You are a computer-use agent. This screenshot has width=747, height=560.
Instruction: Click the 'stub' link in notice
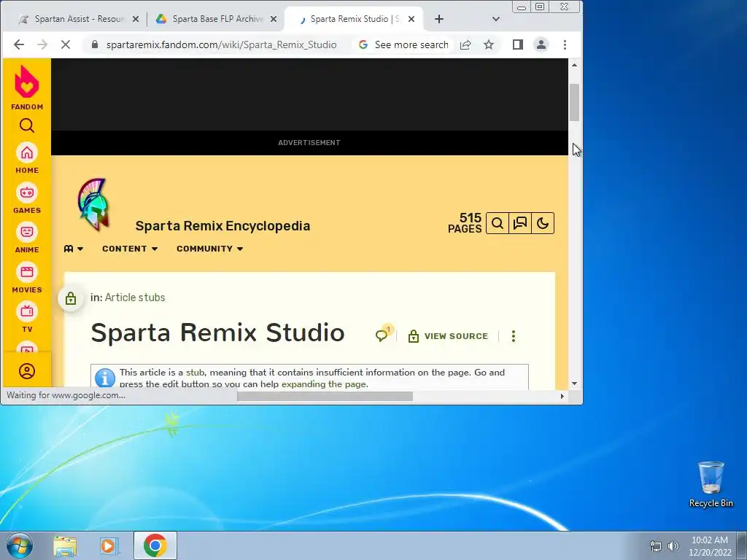(x=196, y=373)
